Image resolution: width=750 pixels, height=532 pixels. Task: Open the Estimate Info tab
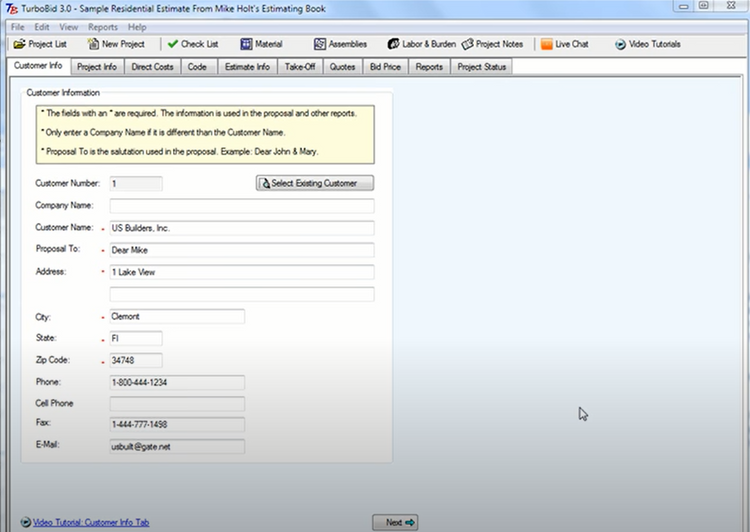point(247,67)
